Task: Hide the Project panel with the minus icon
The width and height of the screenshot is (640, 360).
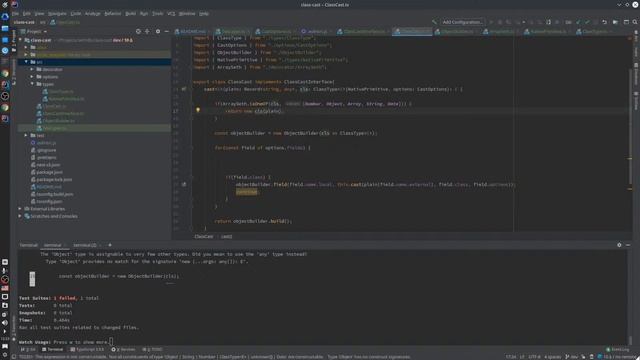Action: (167, 31)
